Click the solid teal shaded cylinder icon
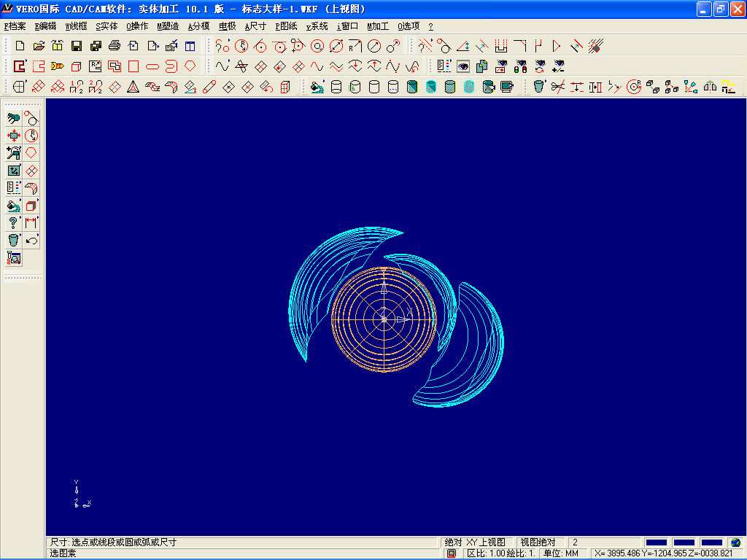 [x=412, y=87]
